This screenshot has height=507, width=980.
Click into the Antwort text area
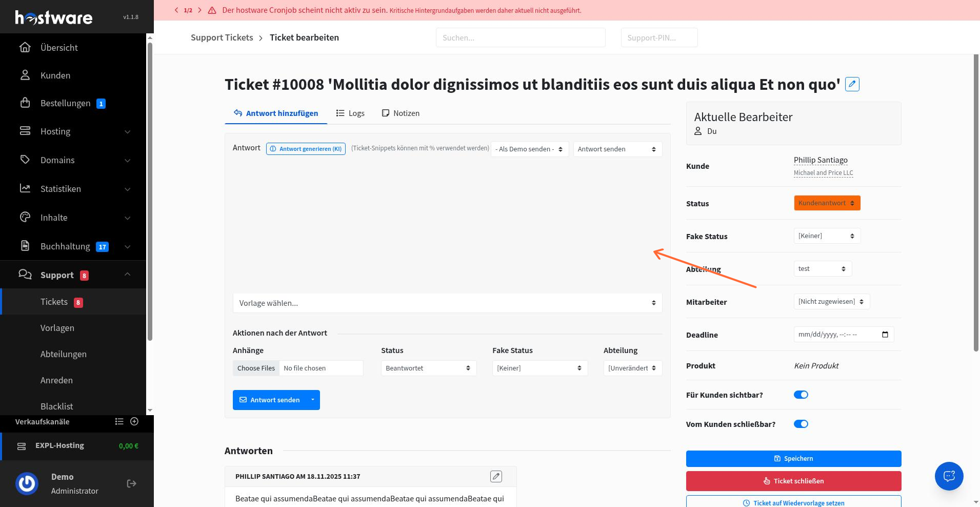447,224
